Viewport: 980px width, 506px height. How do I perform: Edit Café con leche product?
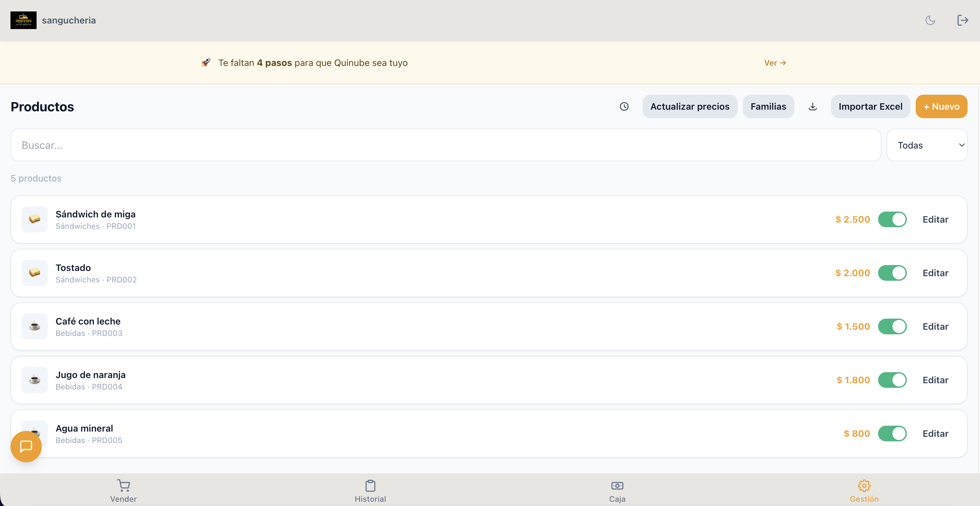click(935, 326)
